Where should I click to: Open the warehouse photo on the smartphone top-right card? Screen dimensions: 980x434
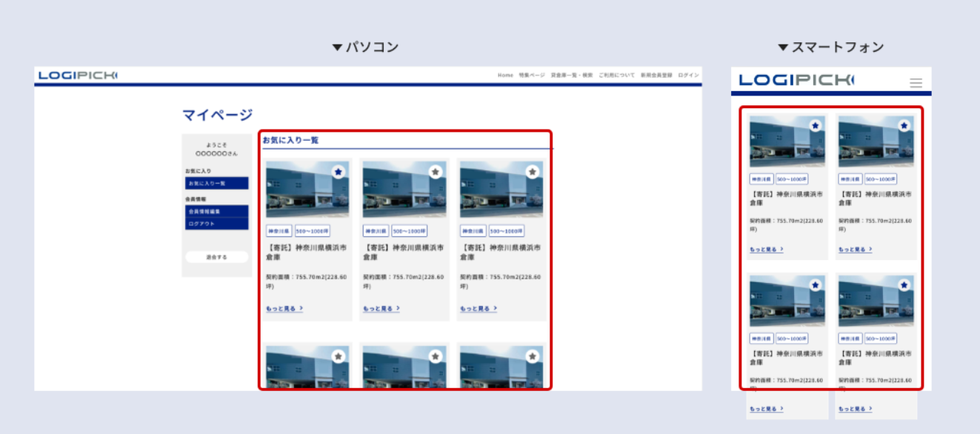[876, 141]
